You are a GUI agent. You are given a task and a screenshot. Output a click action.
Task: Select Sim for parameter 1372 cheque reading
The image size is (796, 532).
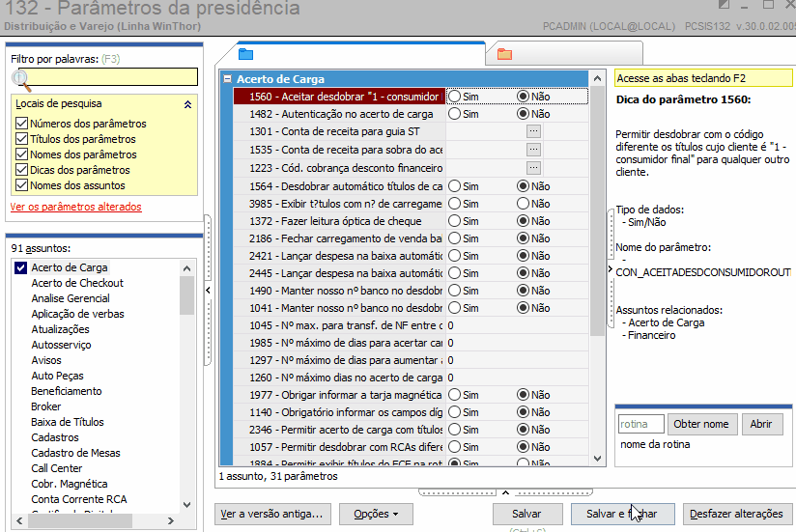[x=454, y=221]
